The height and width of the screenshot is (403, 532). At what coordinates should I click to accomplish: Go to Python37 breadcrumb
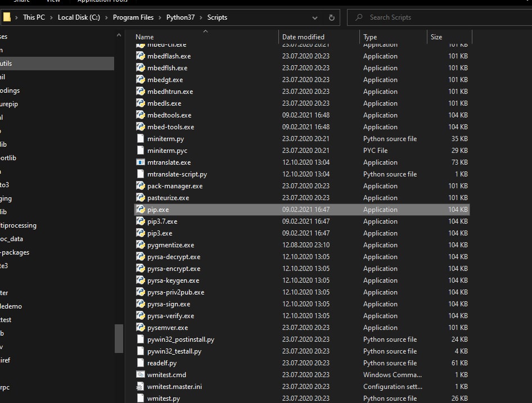(181, 17)
